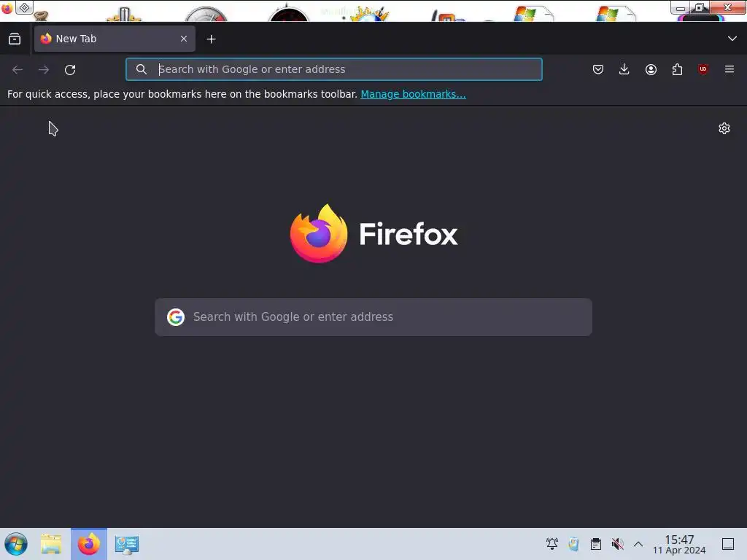Open the system settings taskbar icon
Image resolution: width=747 pixels, height=560 pixels.
127,544
